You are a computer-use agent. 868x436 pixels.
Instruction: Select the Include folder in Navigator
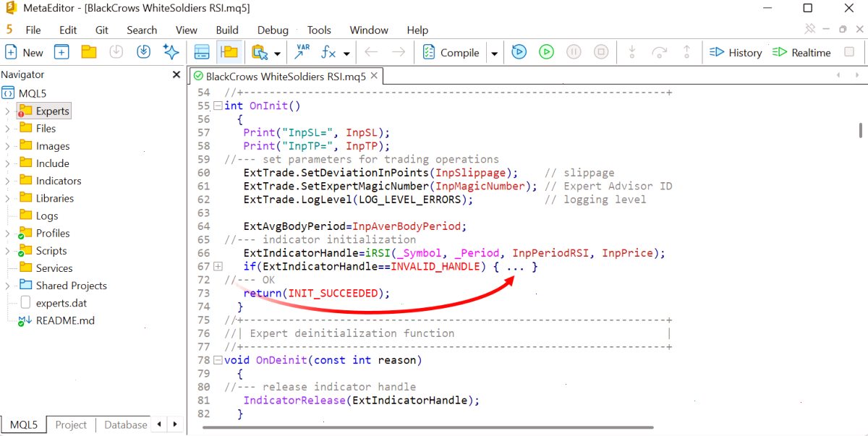click(x=44, y=163)
